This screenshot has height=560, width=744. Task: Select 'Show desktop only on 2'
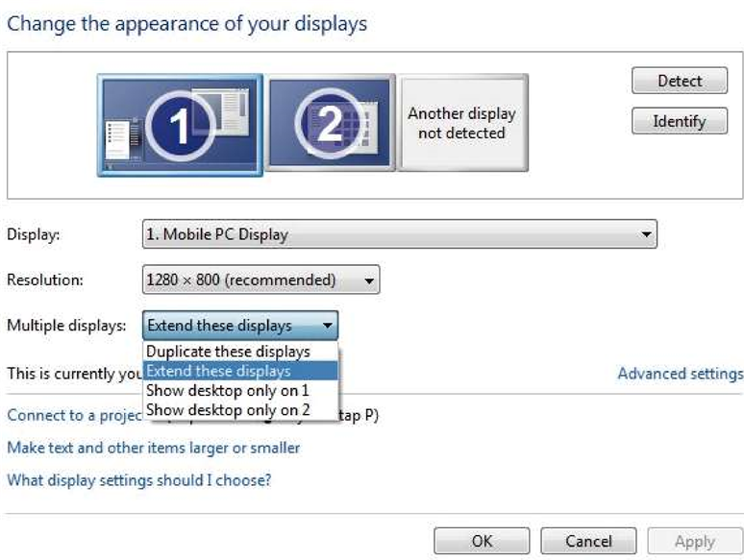[228, 410]
